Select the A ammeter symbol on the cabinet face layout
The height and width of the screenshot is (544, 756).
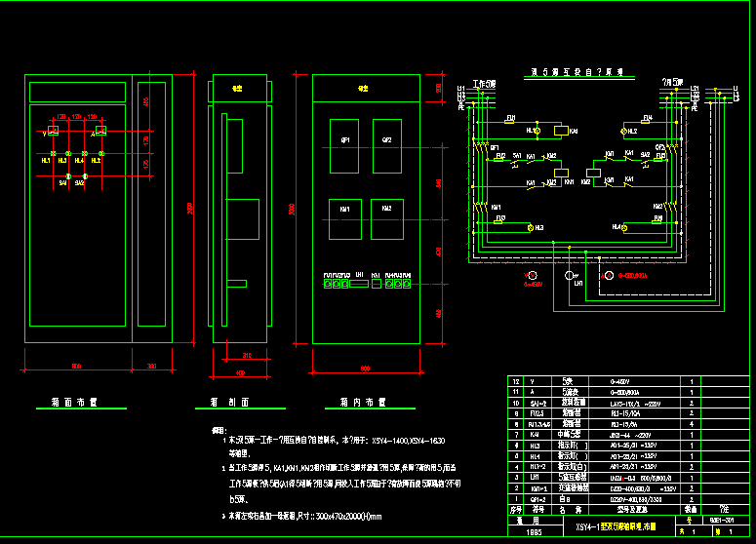(100, 131)
